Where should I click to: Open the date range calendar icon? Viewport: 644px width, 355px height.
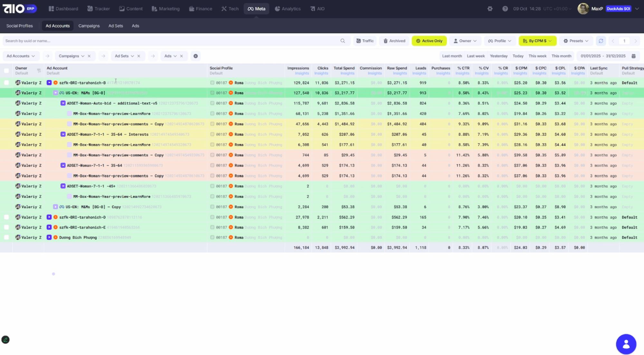tap(633, 56)
